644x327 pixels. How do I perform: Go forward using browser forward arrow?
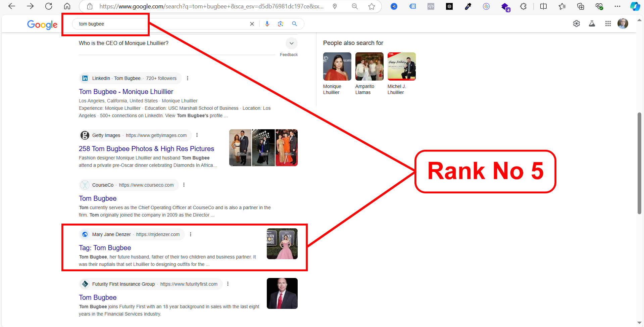(30, 6)
